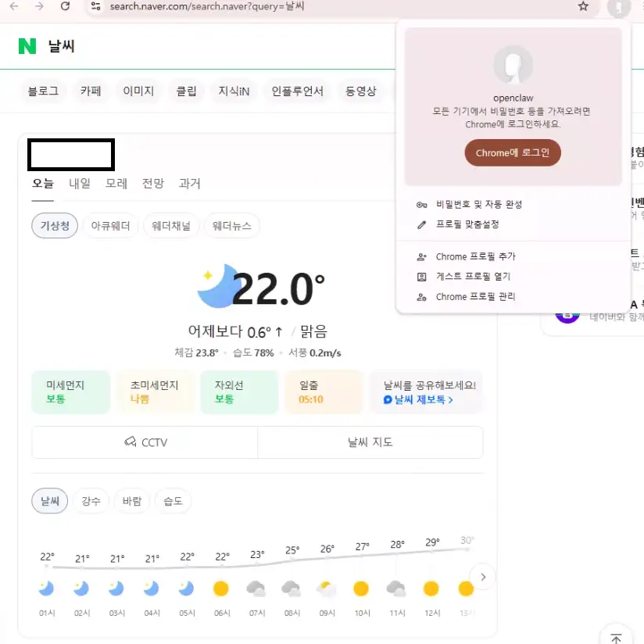Image resolution: width=644 pixels, height=644 pixels.
Task: Click the CCTV camera icon
Action: pyautogui.click(x=131, y=442)
